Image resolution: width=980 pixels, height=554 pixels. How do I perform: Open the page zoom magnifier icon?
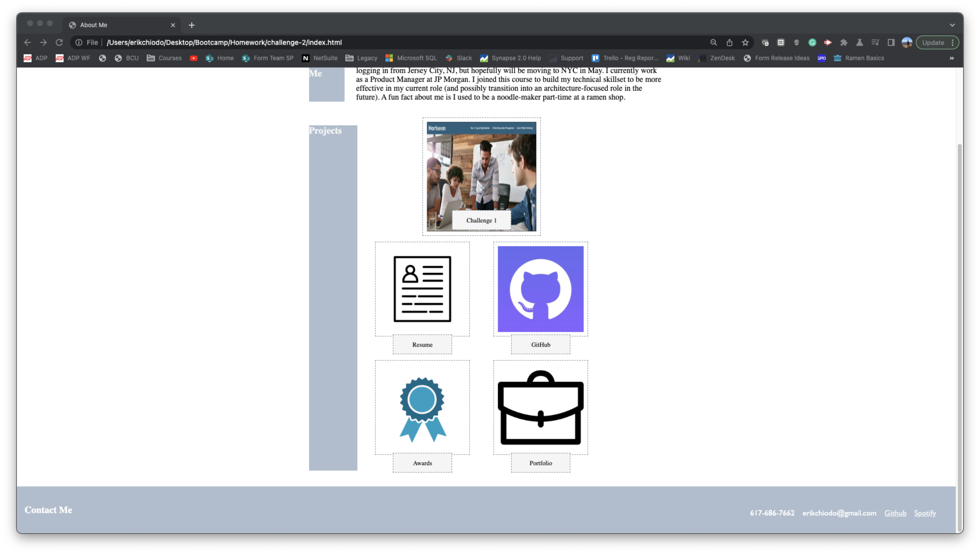(713, 43)
